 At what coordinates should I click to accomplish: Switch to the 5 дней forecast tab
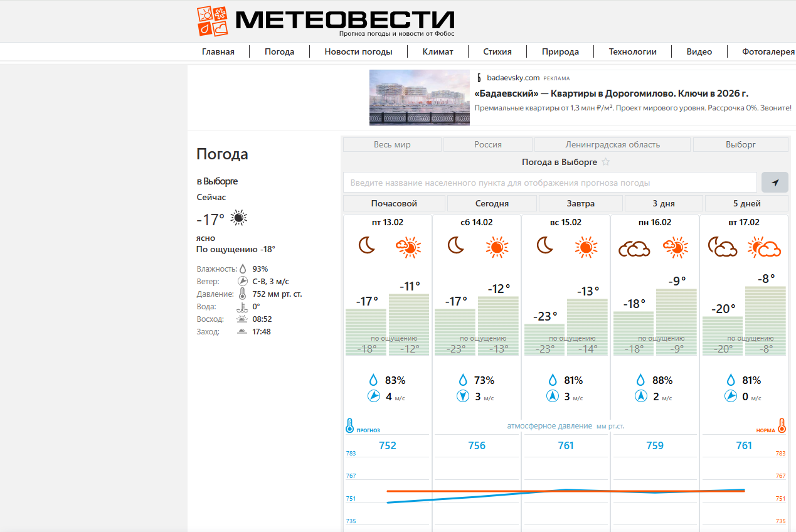746,203
